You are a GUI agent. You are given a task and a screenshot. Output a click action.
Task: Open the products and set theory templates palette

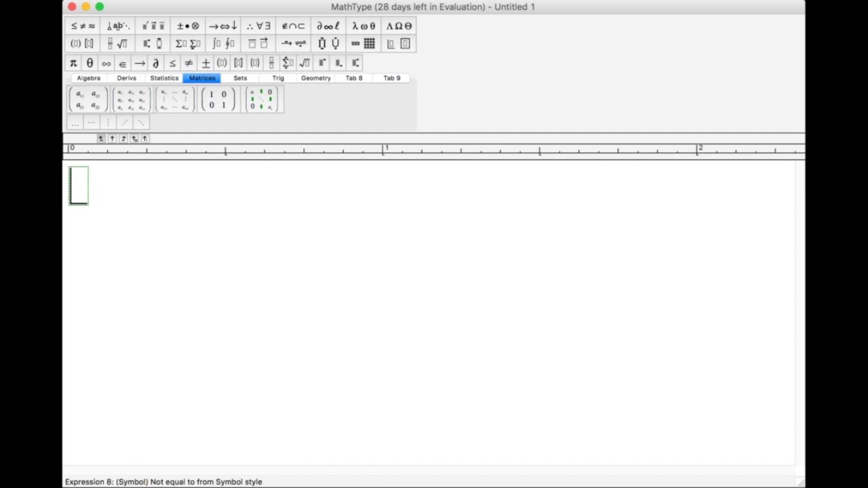coord(328,43)
